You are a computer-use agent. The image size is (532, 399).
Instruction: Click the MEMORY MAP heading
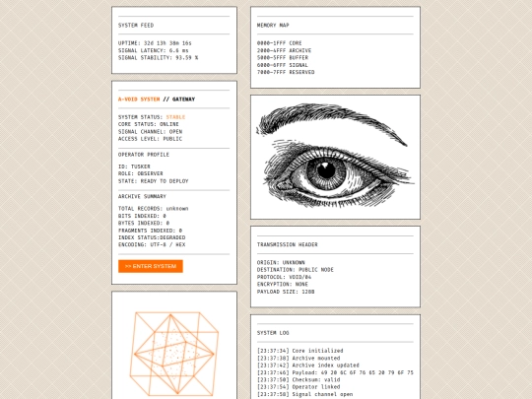pyautogui.click(x=273, y=26)
